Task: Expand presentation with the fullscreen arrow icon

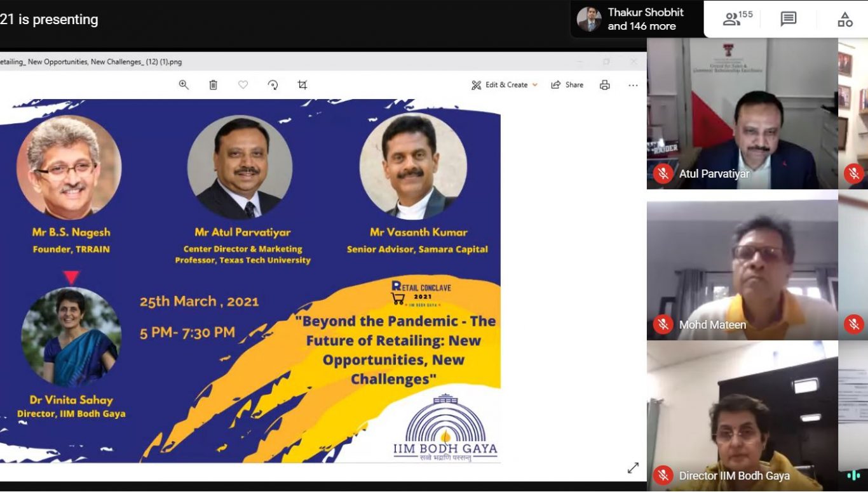Action: point(633,468)
